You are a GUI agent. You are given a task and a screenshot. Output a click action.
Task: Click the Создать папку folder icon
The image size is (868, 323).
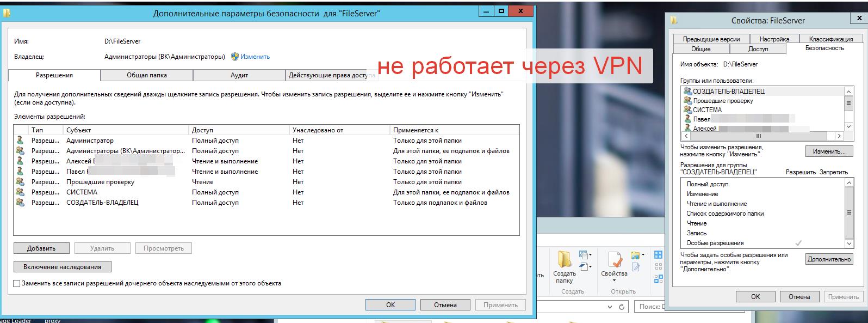tap(564, 259)
